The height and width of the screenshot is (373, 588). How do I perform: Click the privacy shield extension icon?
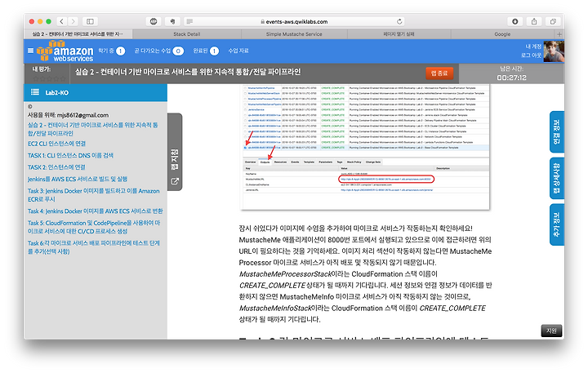tap(154, 21)
